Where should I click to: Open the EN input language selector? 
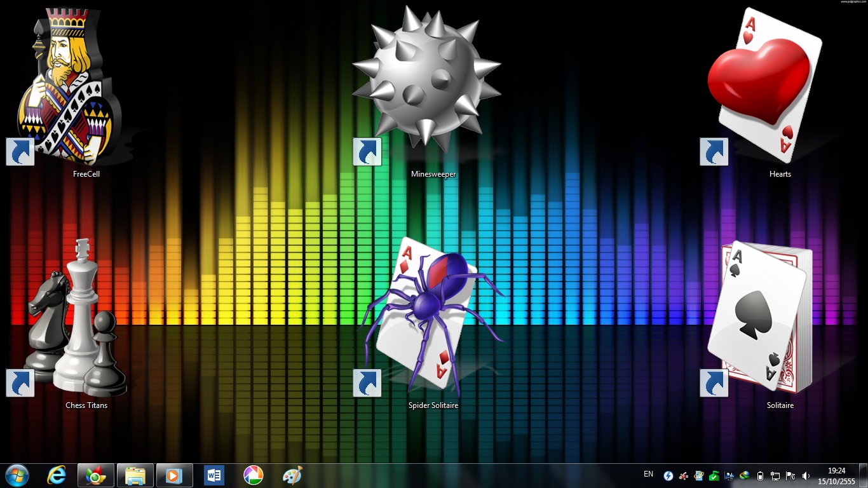point(648,474)
